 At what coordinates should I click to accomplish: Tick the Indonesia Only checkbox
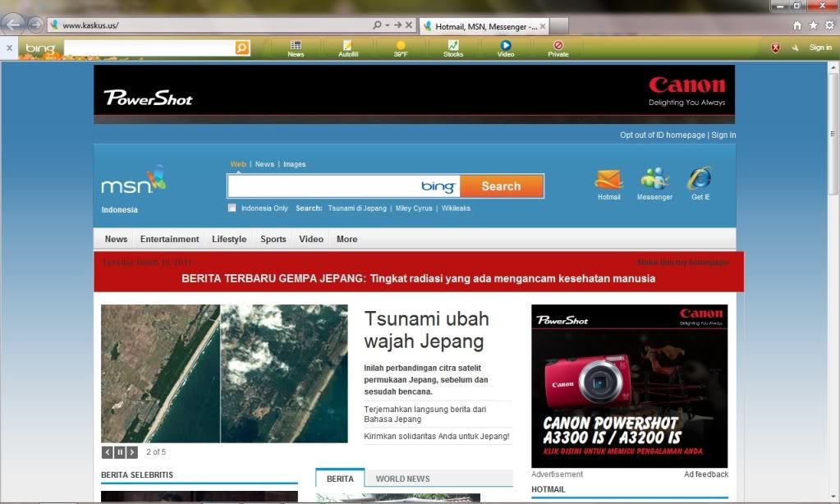coord(232,208)
